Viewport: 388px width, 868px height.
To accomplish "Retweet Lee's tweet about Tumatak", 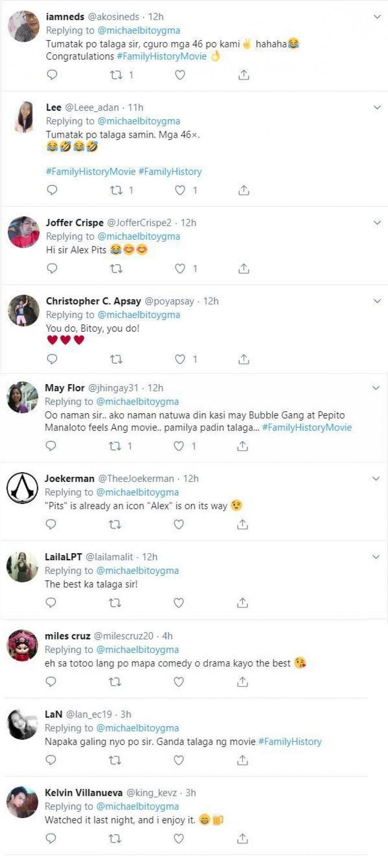I will tap(116, 190).
